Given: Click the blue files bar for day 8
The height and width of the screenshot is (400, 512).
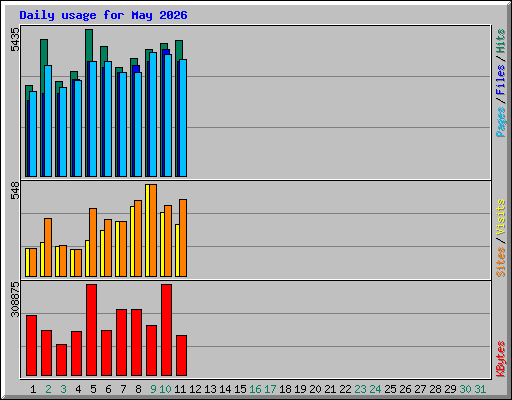Looking at the screenshot, I should pos(136,69).
